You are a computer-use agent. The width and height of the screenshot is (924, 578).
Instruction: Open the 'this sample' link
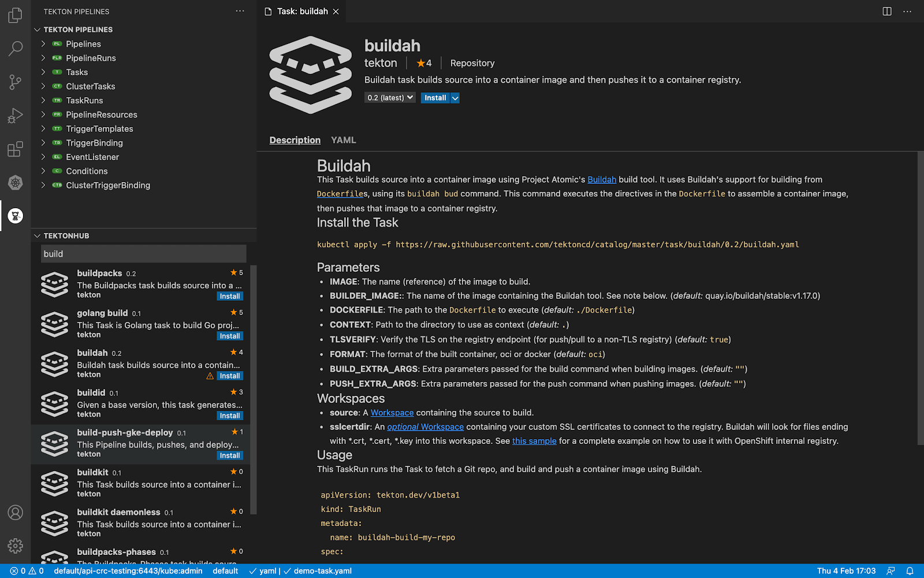tap(534, 441)
